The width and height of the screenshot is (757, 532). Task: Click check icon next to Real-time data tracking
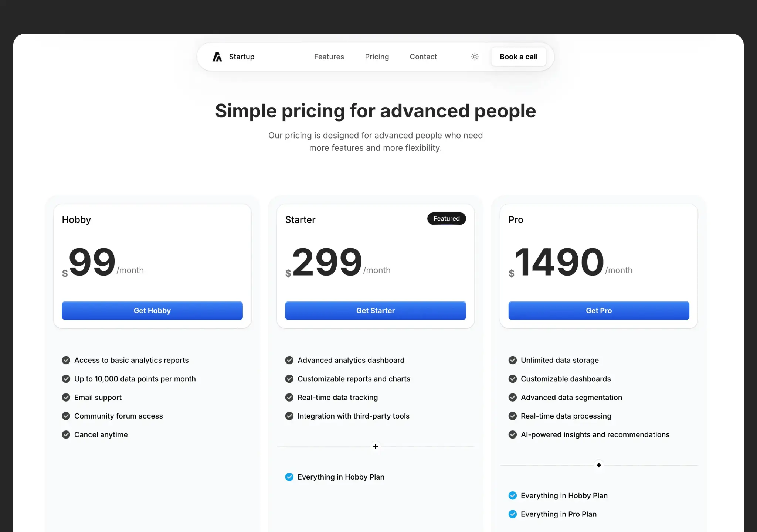tap(289, 398)
